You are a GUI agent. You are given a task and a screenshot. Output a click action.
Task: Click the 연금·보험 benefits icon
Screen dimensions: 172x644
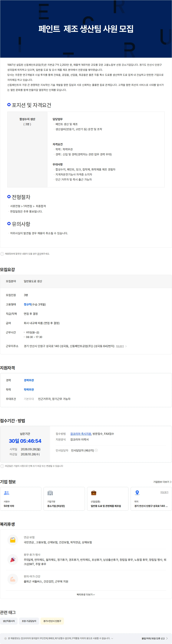[x=13, y=540]
